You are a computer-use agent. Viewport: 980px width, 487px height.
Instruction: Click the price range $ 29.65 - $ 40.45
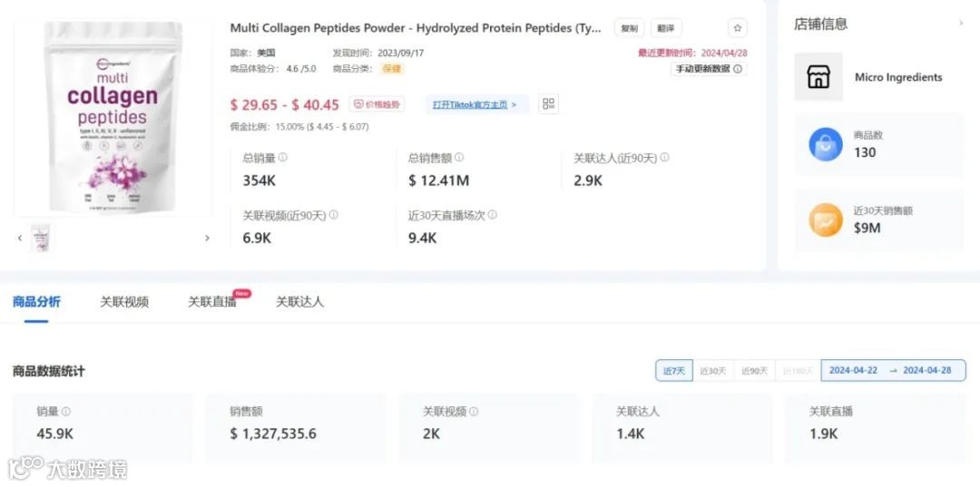click(284, 104)
